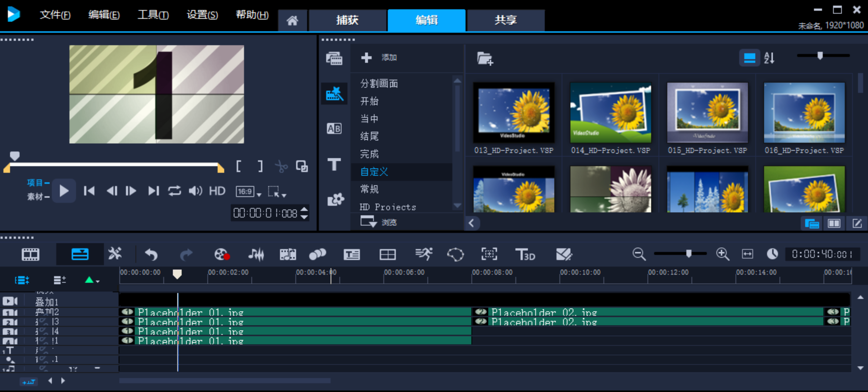Select the HD Projects category
Viewport: 868px width, 392px height.
click(x=388, y=207)
